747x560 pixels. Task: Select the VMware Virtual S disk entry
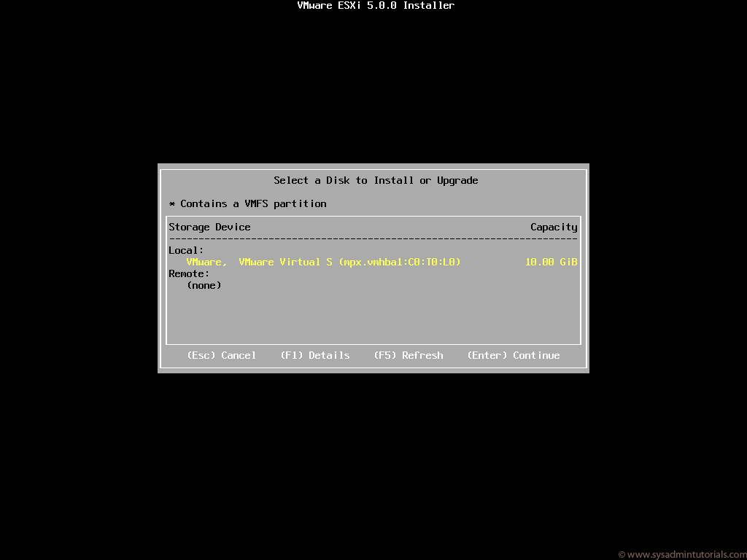coord(321,262)
